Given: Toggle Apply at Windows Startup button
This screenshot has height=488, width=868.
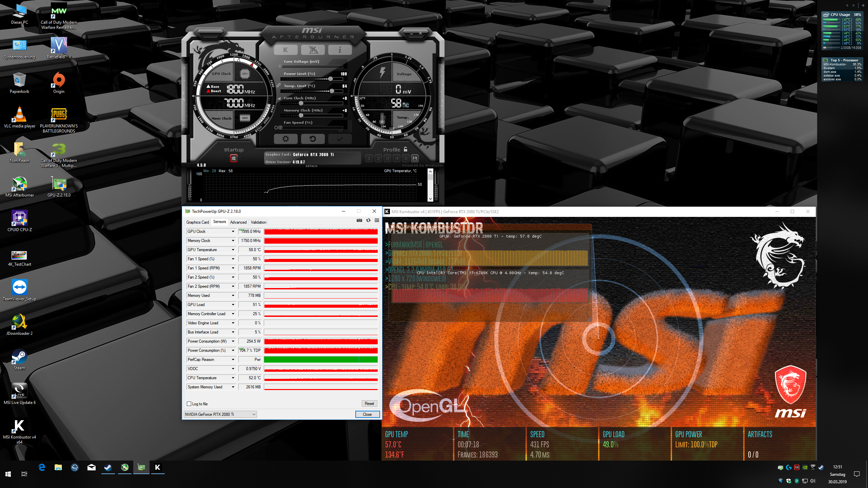Looking at the screenshot, I should (x=234, y=158).
